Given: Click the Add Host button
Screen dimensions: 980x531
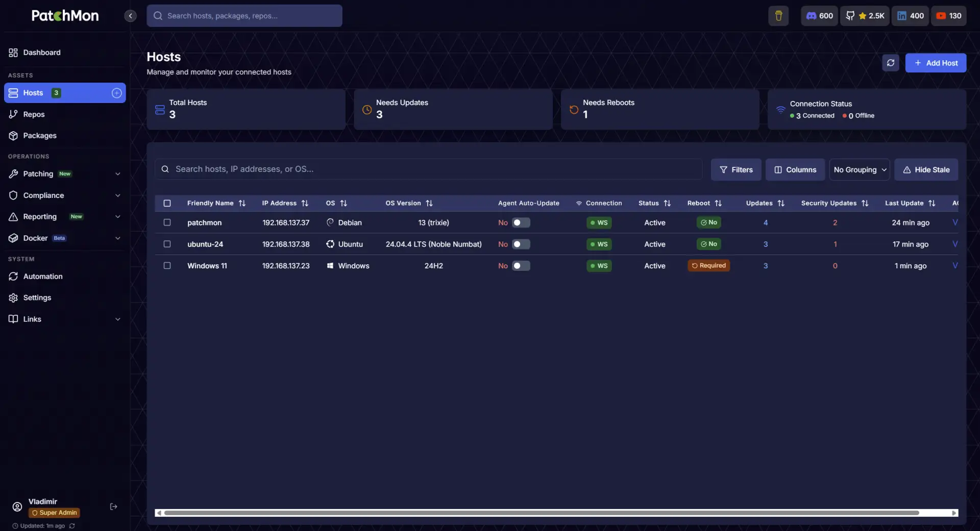Looking at the screenshot, I should pyautogui.click(x=936, y=63).
